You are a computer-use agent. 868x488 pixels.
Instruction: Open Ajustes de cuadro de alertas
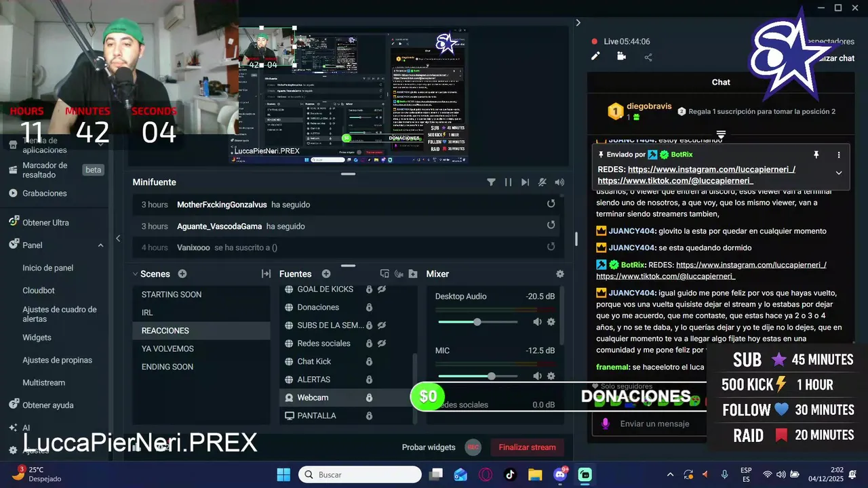(60, 314)
